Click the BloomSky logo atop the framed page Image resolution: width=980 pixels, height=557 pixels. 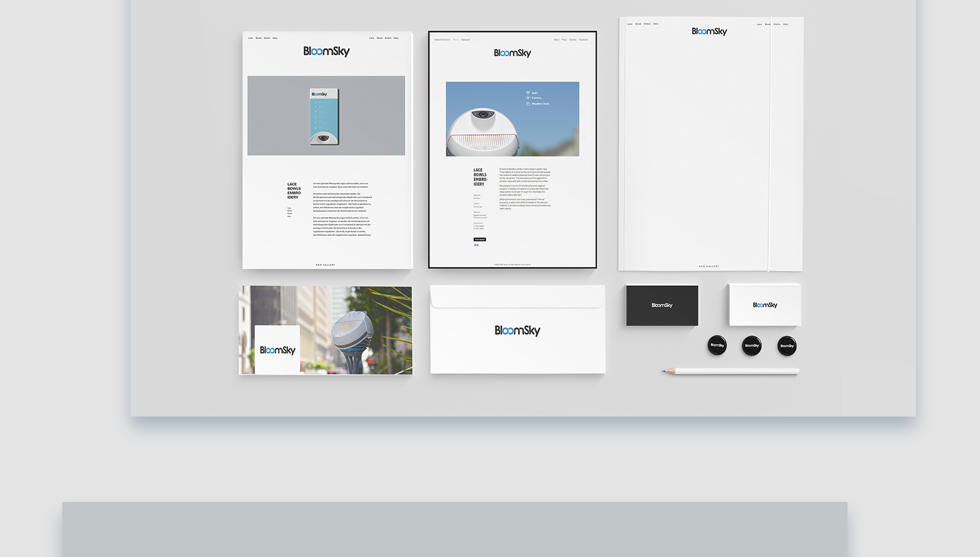(512, 53)
